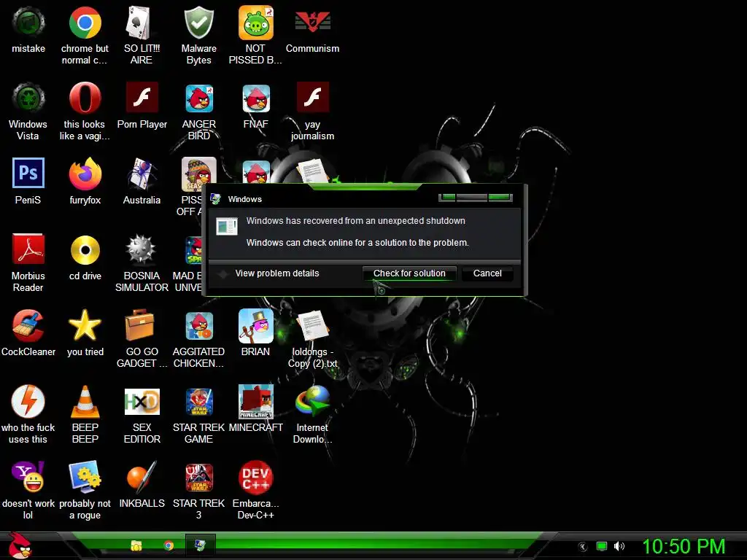Click 'Windows can check online for a solution' text
747x560 pixels.
(x=357, y=243)
